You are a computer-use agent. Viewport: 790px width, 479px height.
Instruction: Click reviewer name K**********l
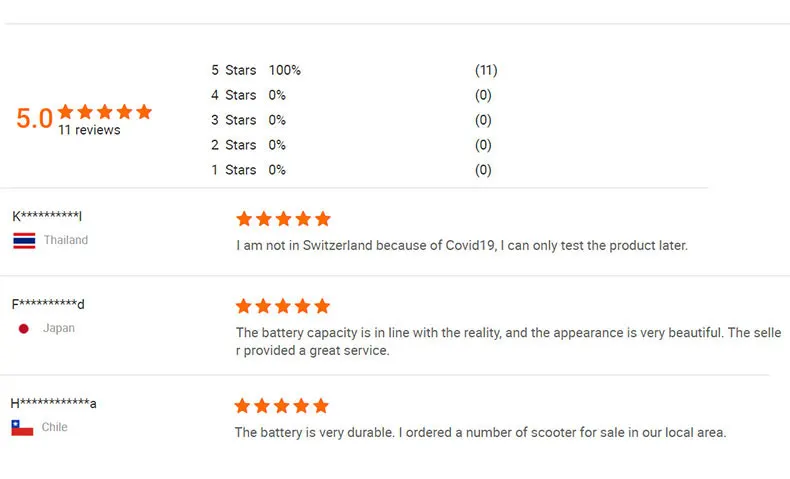pyautogui.click(x=47, y=216)
